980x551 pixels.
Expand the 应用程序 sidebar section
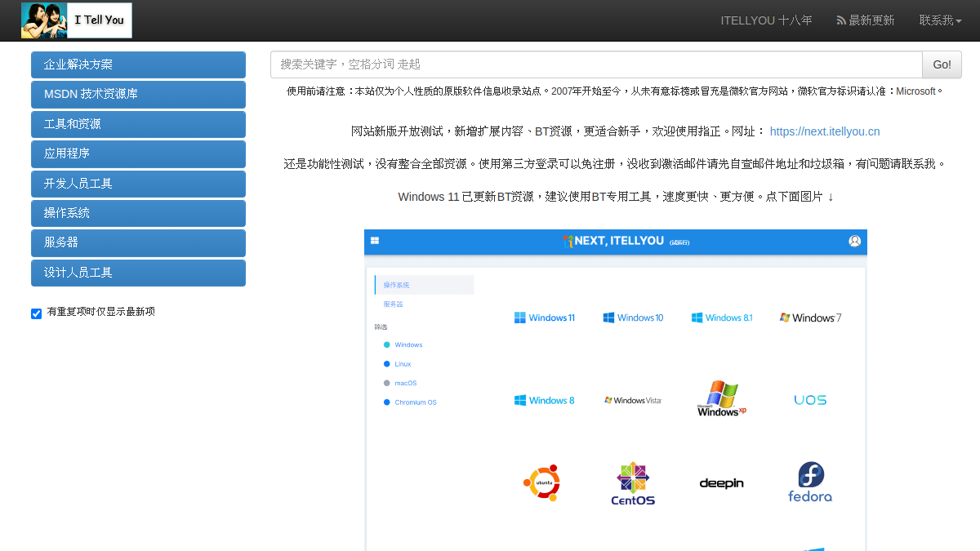[x=138, y=153]
